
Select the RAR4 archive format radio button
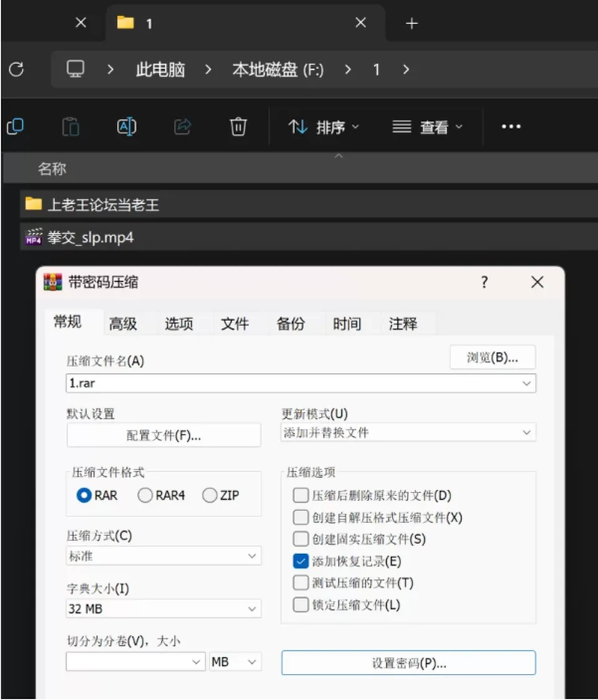(145, 496)
